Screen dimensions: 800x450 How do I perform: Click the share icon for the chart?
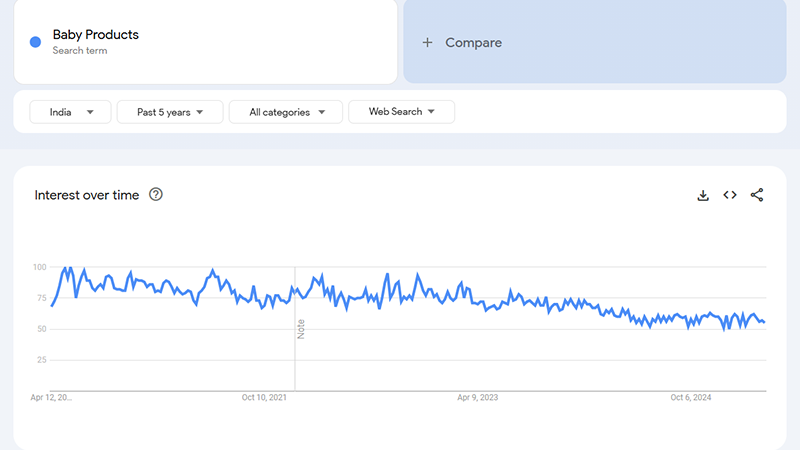click(x=757, y=195)
